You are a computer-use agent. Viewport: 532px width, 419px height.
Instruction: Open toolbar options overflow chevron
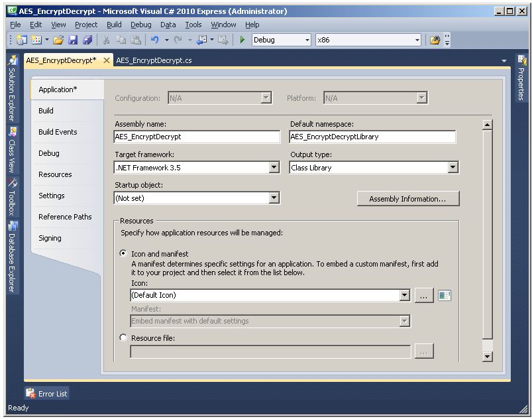[x=447, y=40]
